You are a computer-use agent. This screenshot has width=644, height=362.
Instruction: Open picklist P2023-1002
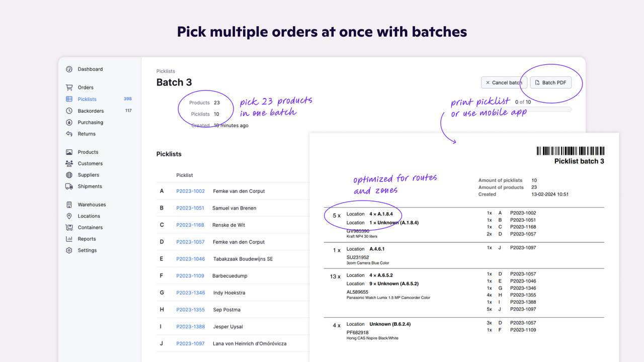pos(191,191)
